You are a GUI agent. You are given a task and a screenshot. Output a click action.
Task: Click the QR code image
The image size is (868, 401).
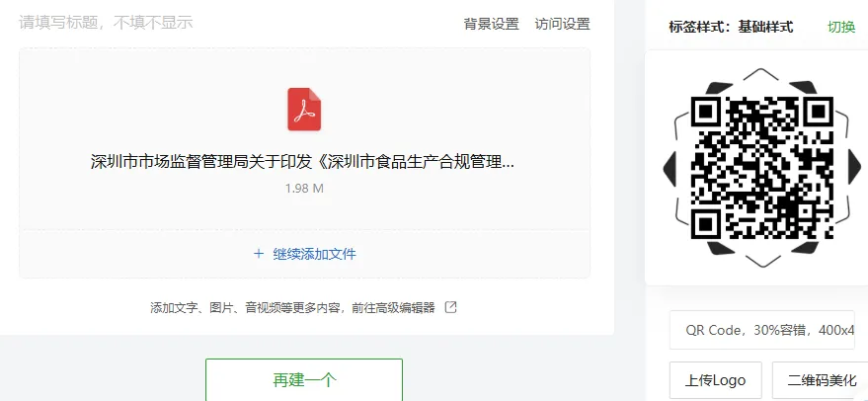(762, 168)
